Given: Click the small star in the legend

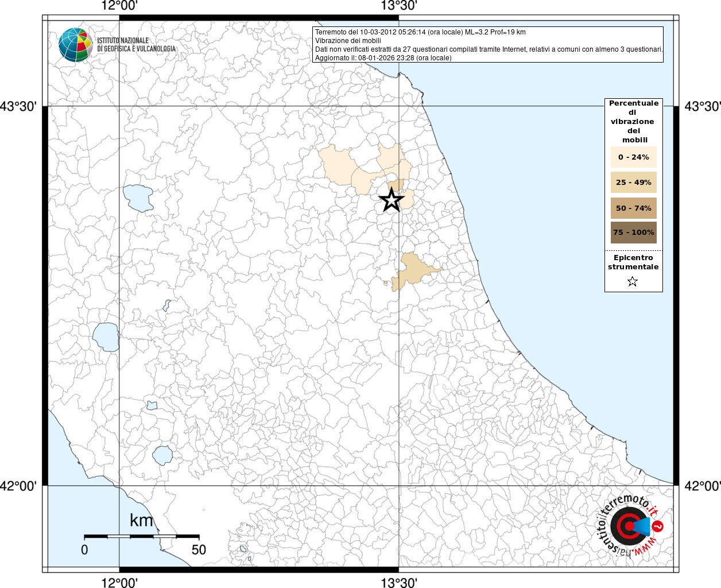Looking at the screenshot, I should (x=633, y=281).
